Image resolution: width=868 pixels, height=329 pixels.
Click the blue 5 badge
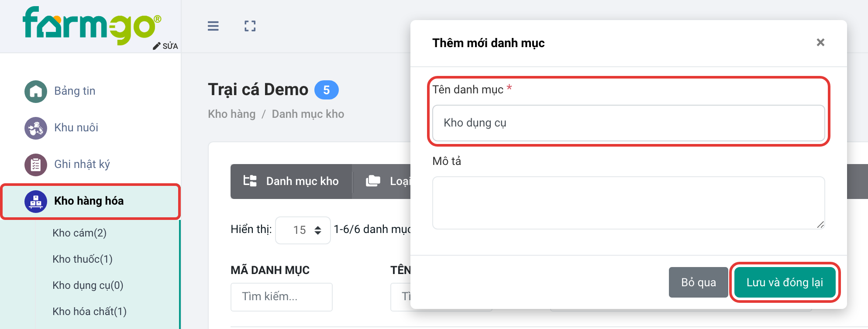(327, 90)
